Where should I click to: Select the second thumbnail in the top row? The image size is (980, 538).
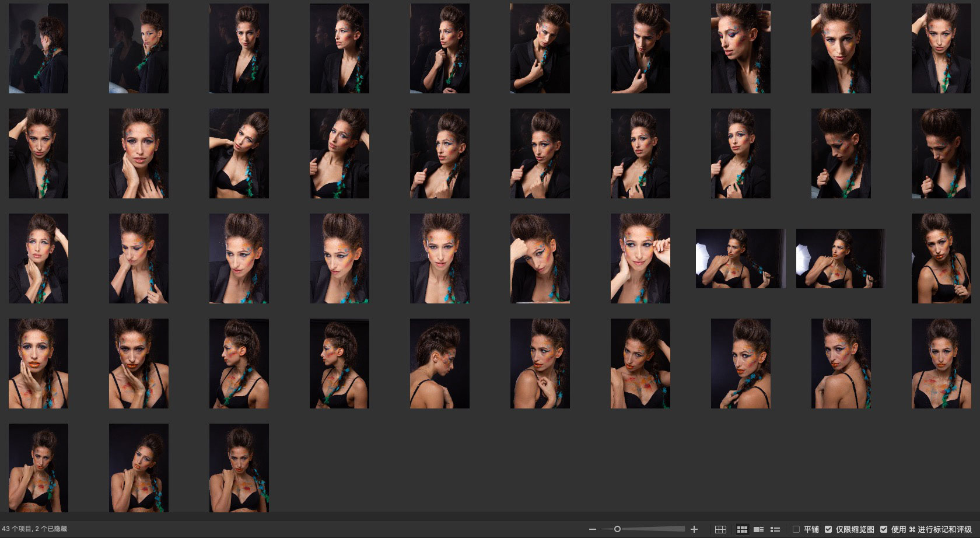coord(139,48)
